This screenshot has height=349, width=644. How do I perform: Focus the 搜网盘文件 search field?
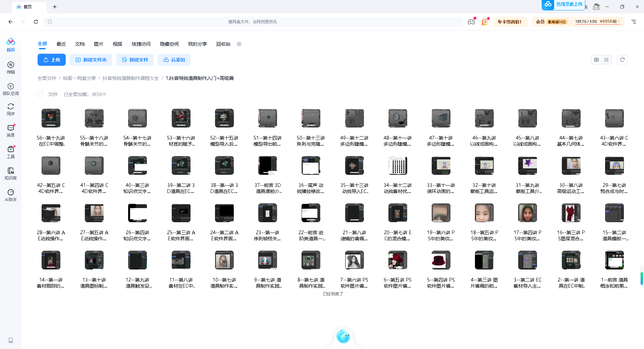point(253,22)
